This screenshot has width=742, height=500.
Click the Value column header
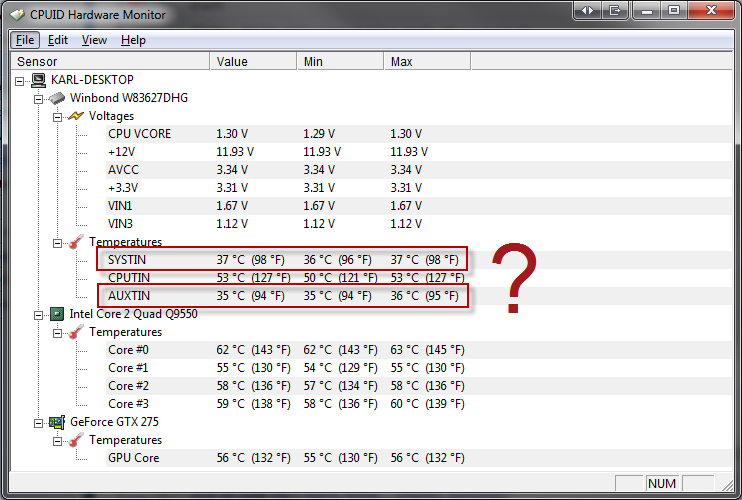pos(254,61)
